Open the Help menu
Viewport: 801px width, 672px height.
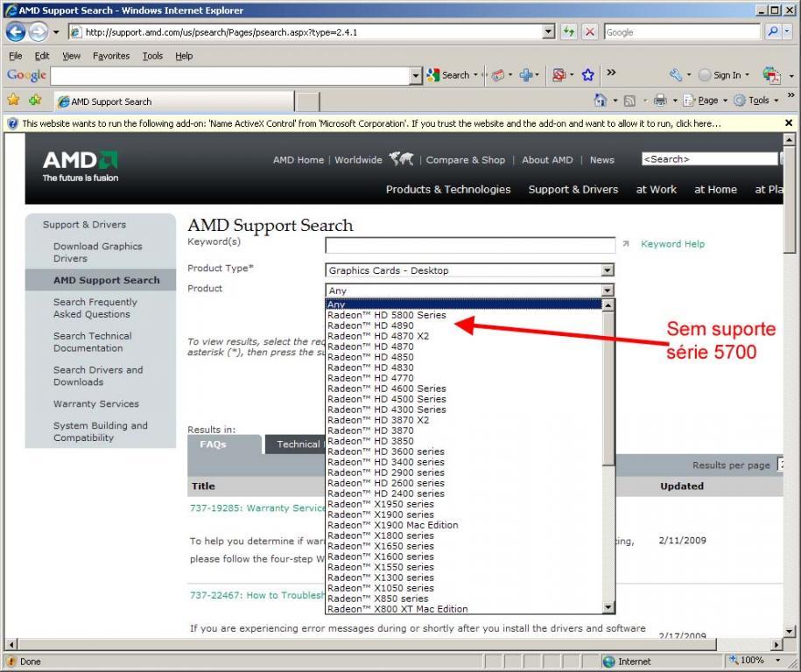184,56
